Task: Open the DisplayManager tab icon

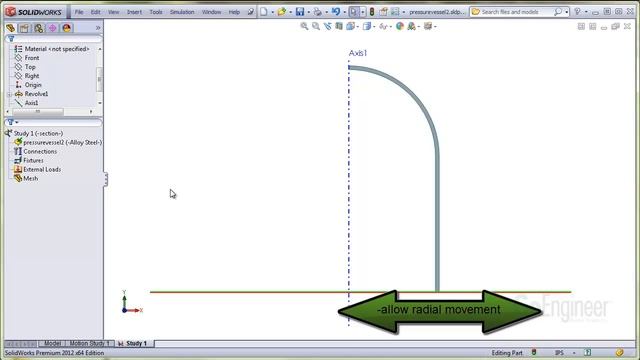Action: 67,28
